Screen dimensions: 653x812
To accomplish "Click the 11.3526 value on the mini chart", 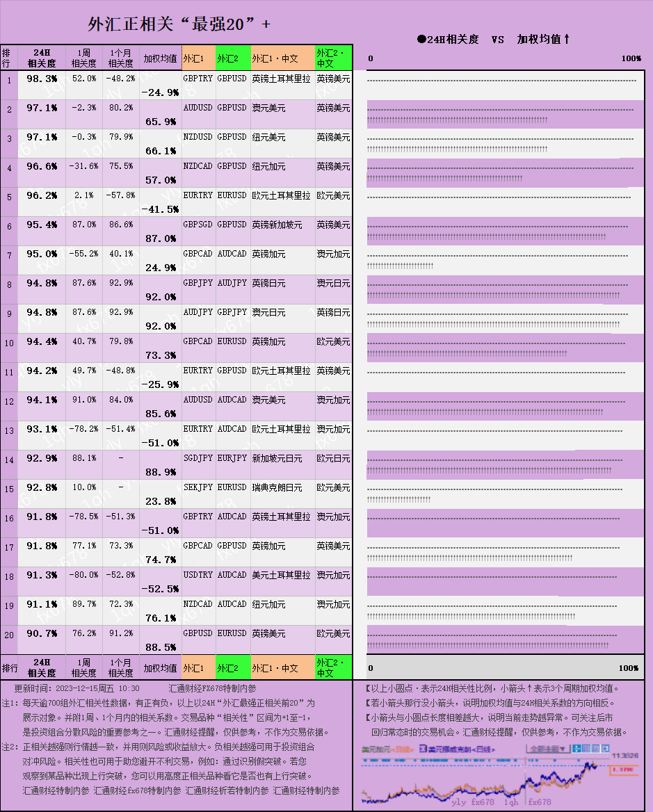I will (x=625, y=756).
